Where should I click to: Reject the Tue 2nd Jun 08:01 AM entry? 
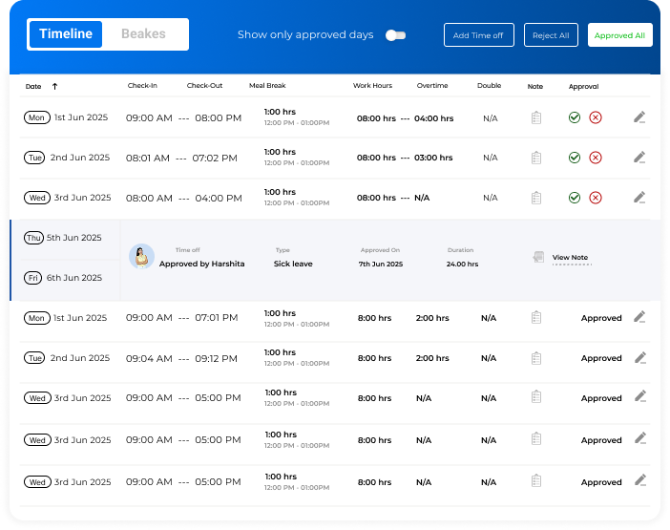pos(595,158)
